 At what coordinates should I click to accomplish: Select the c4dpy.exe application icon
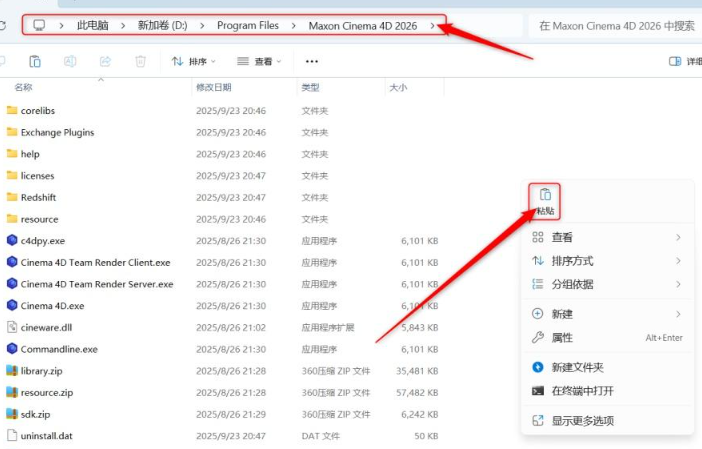pos(12,240)
